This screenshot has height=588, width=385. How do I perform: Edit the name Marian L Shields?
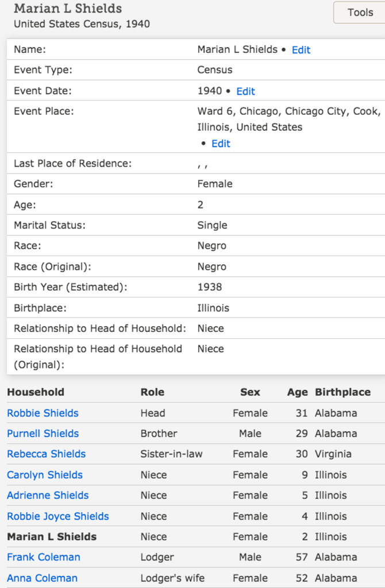(x=301, y=50)
